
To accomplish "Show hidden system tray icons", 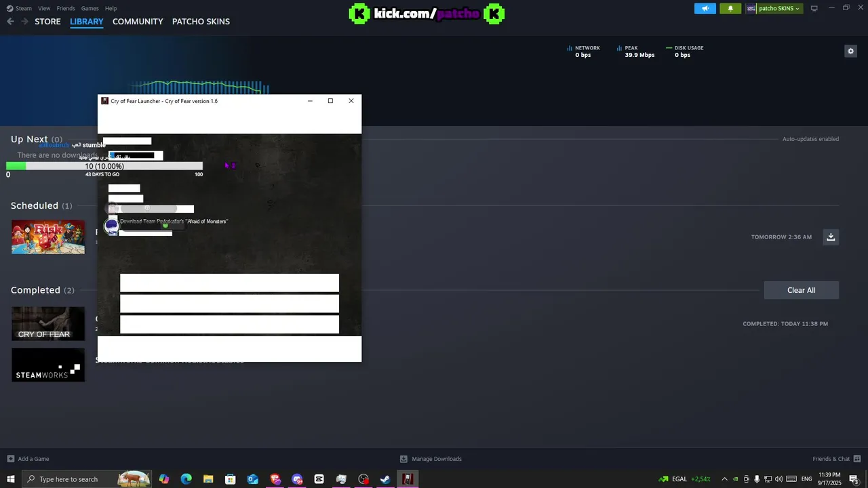I will point(724,479).
